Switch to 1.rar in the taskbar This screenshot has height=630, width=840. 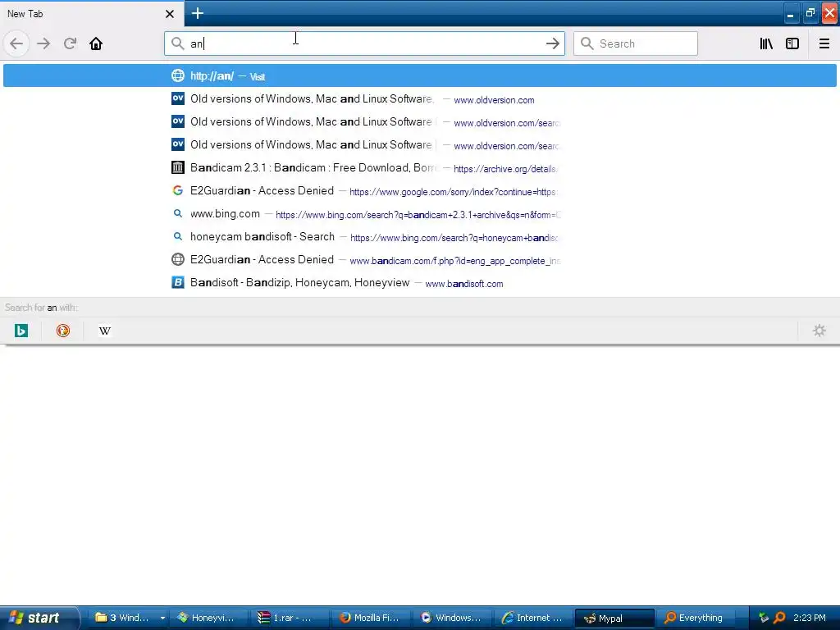(290, 618)
